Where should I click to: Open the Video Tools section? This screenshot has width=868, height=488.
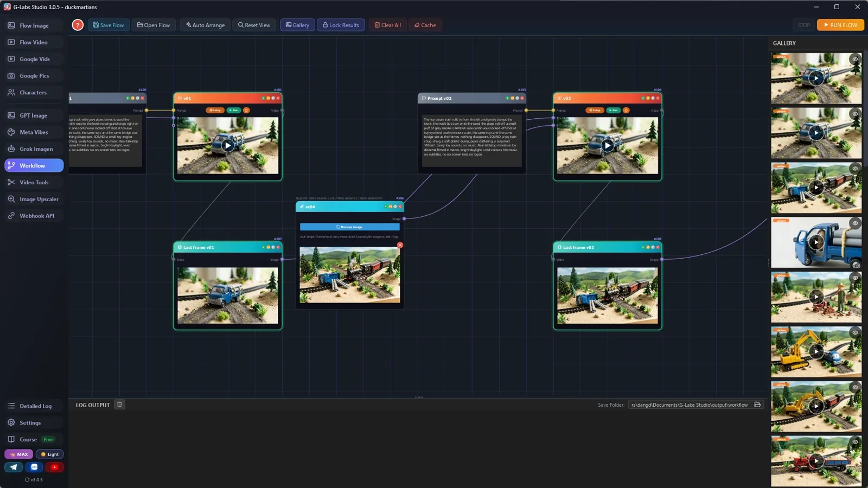(34, 182)
